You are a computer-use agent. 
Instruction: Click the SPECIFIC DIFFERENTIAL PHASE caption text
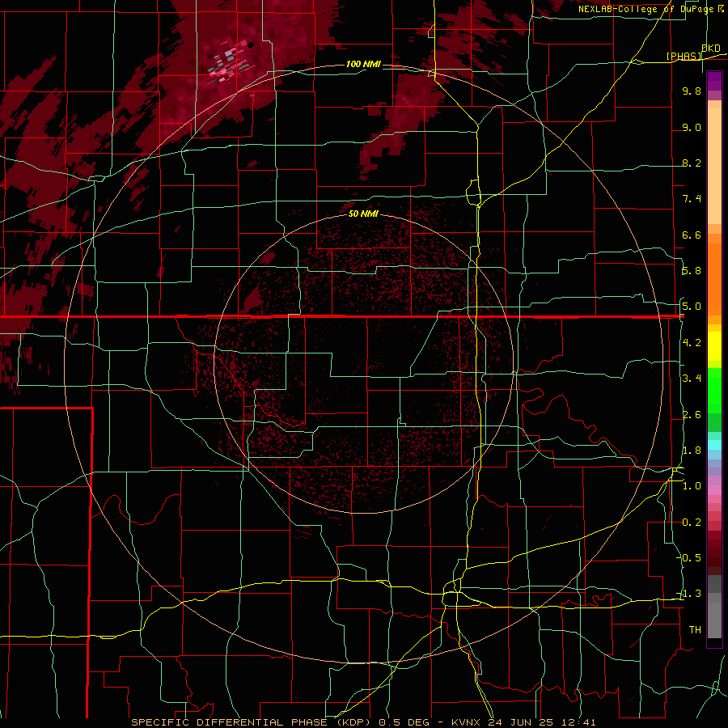point(229,722)
